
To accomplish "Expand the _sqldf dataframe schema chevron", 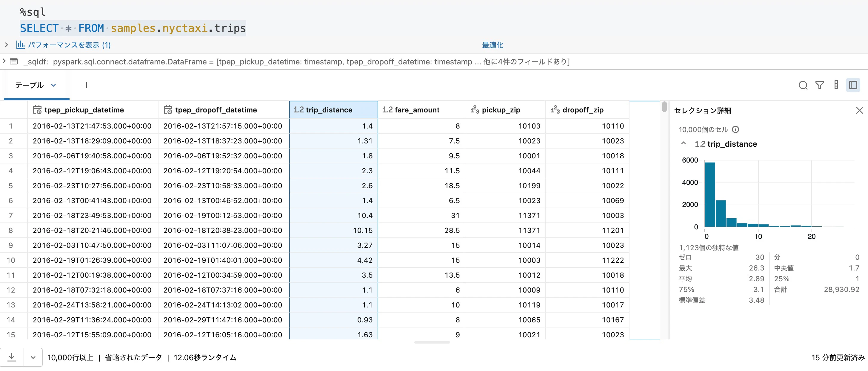I will tap(4, 61).
